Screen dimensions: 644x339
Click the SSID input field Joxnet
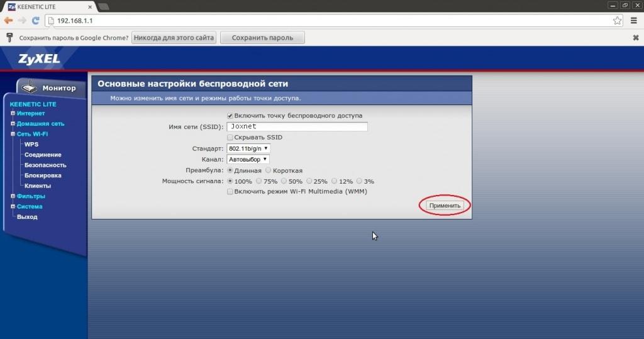coord(297,126)
